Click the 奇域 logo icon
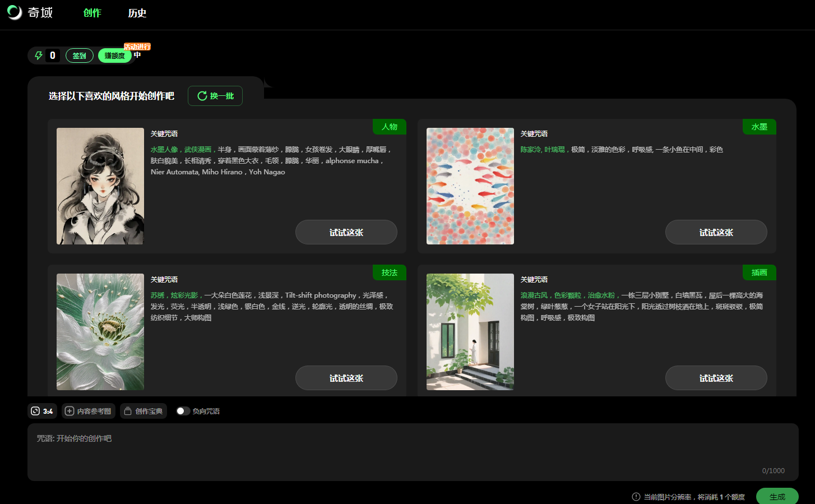 [15, 12]
